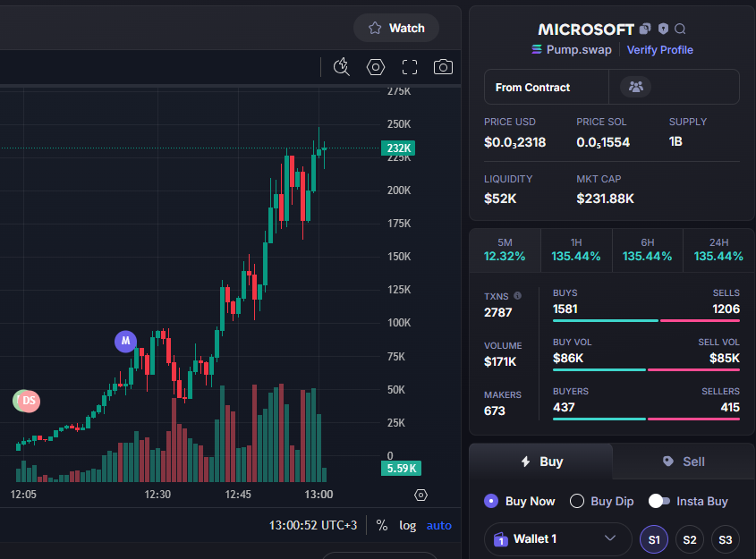
Task: Click the buys versus sells ratio bar
Action: (x=646, y=320)
